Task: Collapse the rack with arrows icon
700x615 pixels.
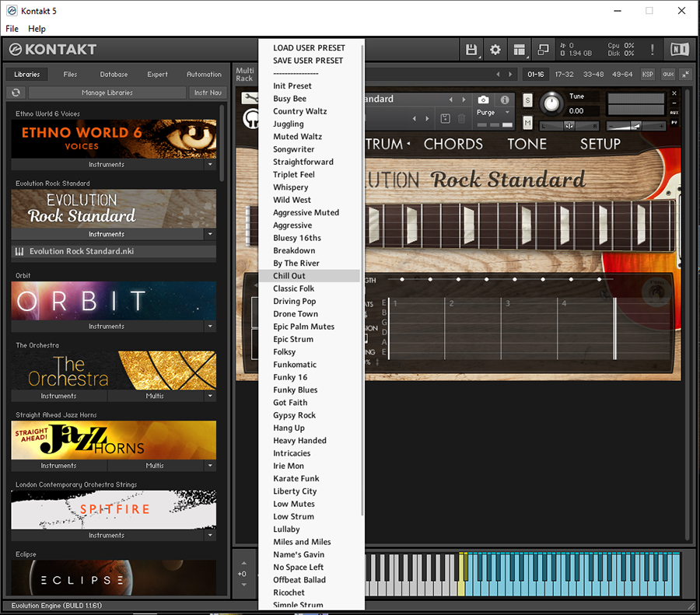Action: (x=686, y=75)
